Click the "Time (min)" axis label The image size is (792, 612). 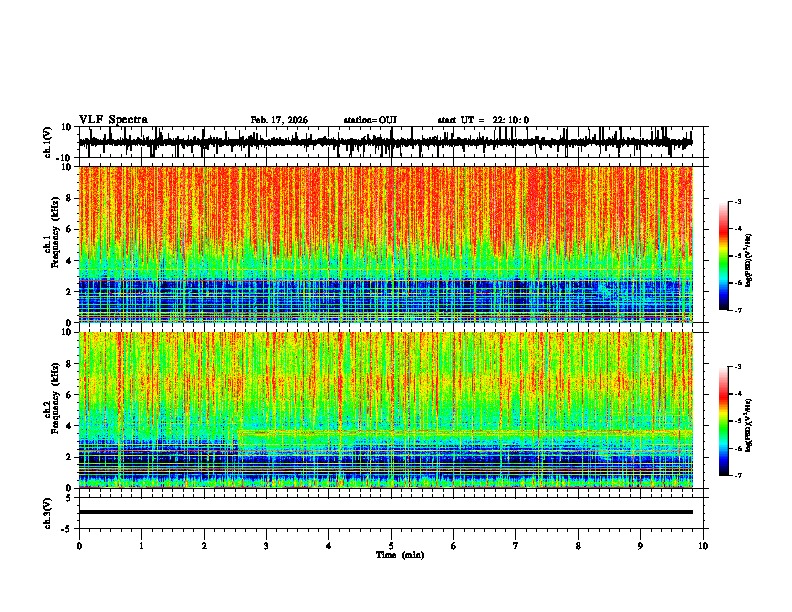[x=400, y=555]
